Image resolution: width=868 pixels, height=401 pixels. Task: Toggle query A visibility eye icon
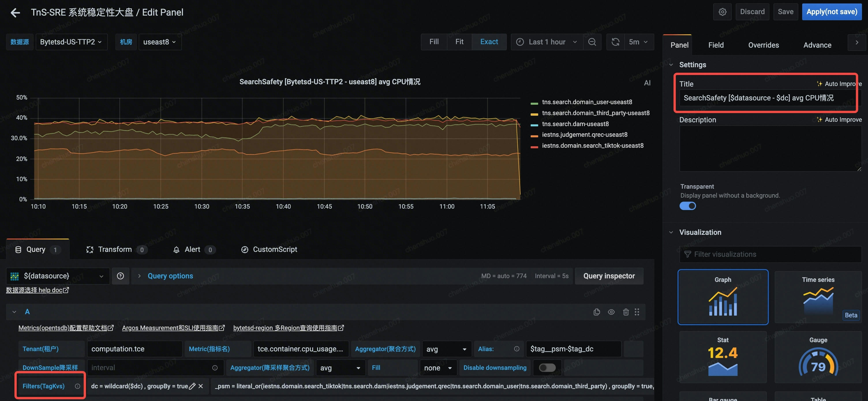[x=611, y=312]
